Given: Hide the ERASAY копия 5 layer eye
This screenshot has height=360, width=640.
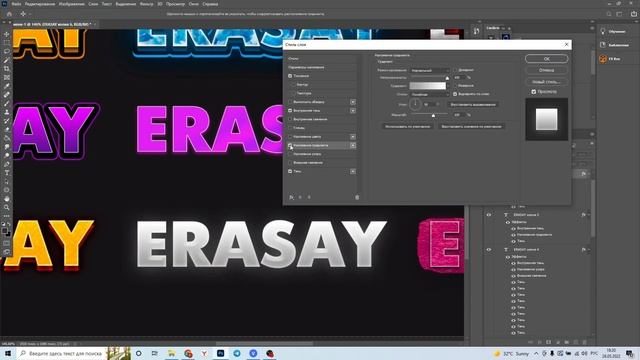Looking at the screenshot, I should (x=489, y=215).
